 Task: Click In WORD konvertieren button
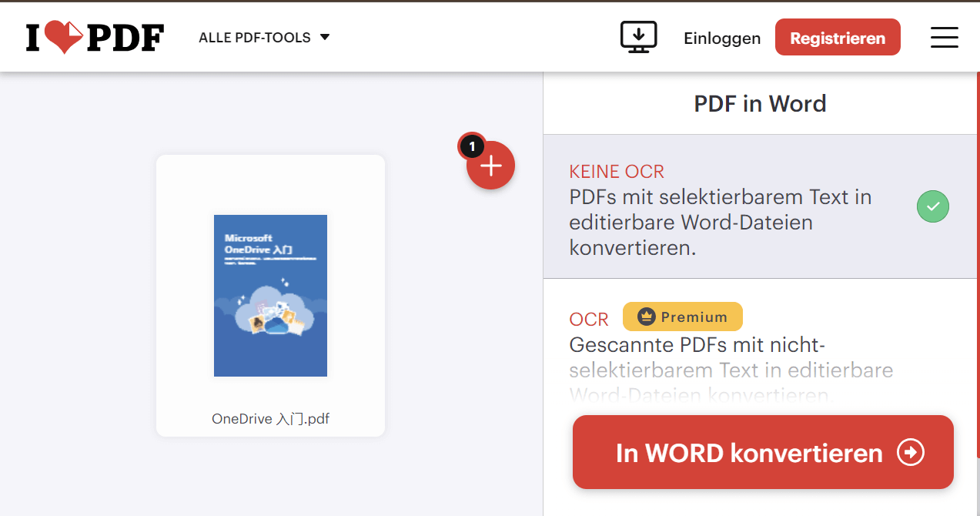click(763, 452)
